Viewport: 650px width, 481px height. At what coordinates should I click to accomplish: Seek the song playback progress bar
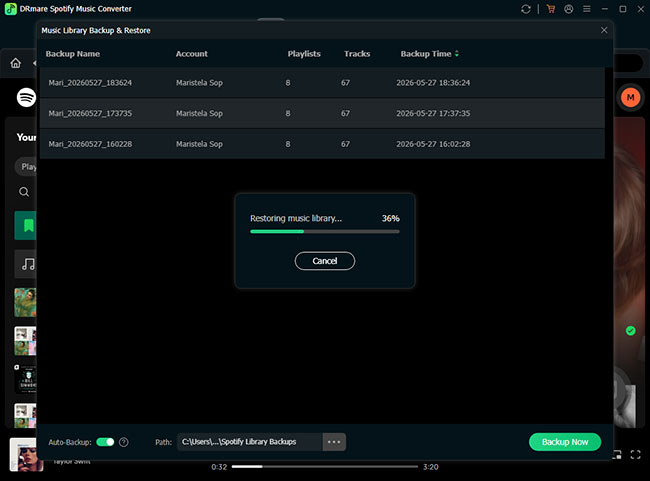pos(325,467)
